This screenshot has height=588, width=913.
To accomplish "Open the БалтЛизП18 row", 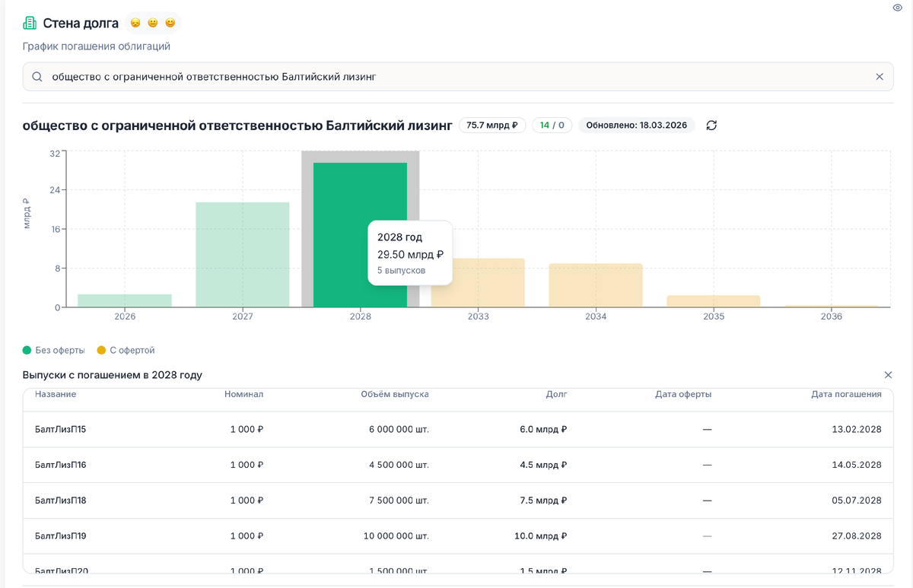I will point(458,501).
